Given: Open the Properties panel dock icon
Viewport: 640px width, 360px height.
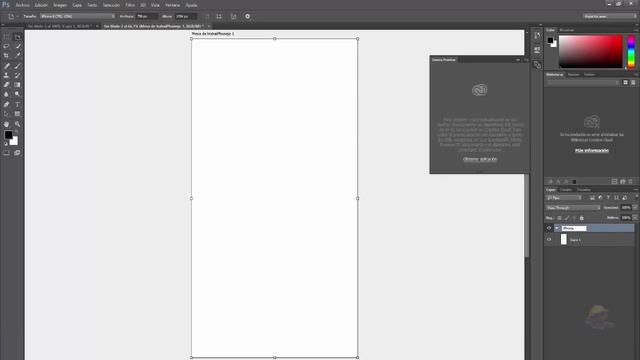Looking at the screenshot, I should point(537,50).
